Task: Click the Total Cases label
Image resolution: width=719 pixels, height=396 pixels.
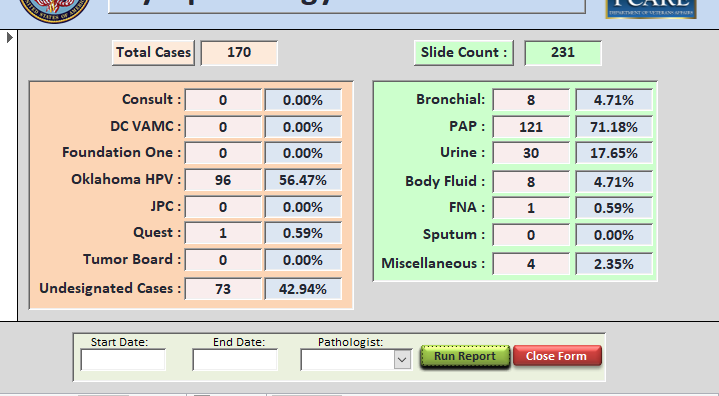Action: (x=153, y=53)
